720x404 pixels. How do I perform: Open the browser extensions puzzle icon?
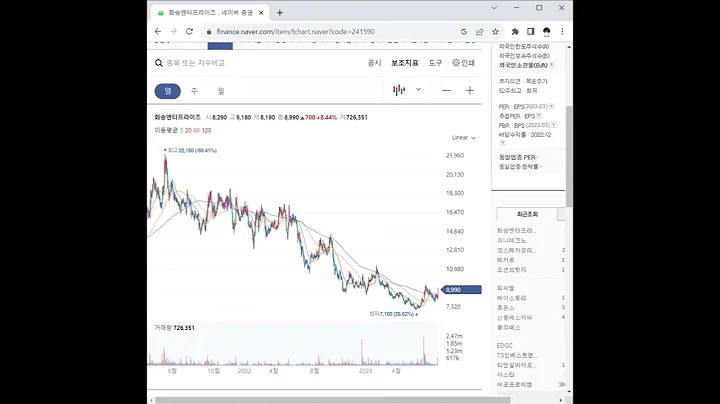click(515, 32)
